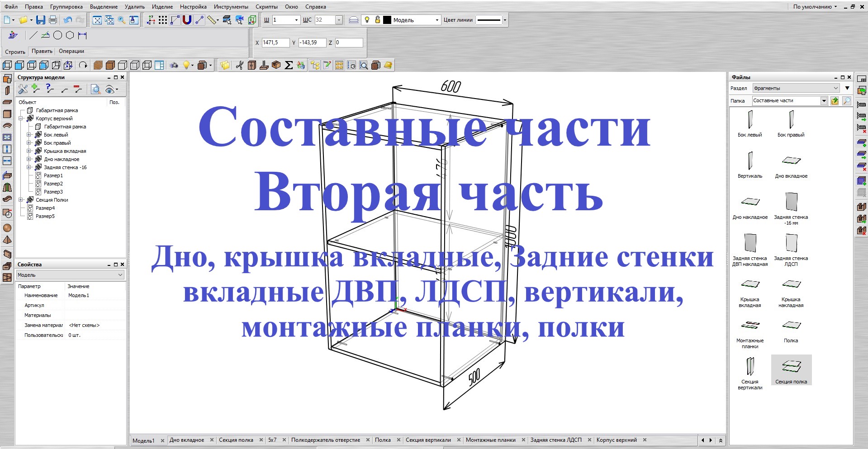Open the Undo action icon

pos(67,19)
